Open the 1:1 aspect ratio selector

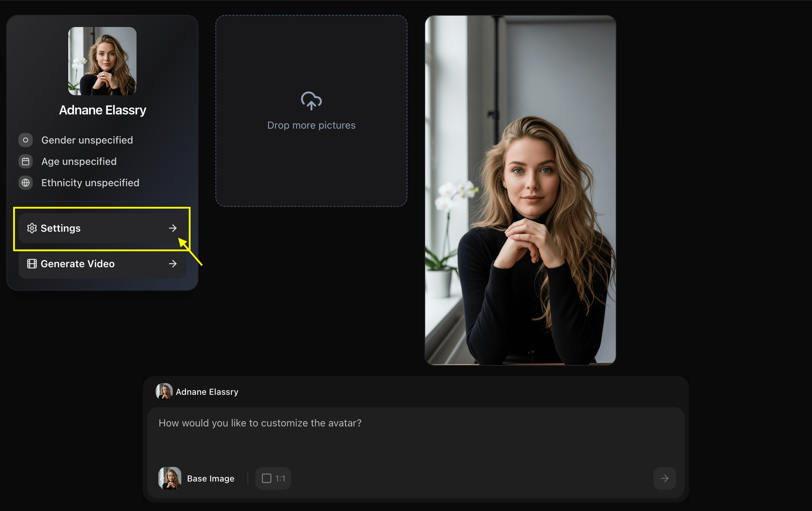click(273, 478)
